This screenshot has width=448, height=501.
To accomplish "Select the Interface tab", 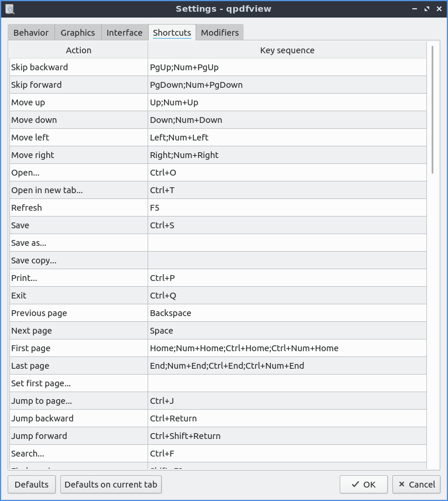I will (124, 33).
